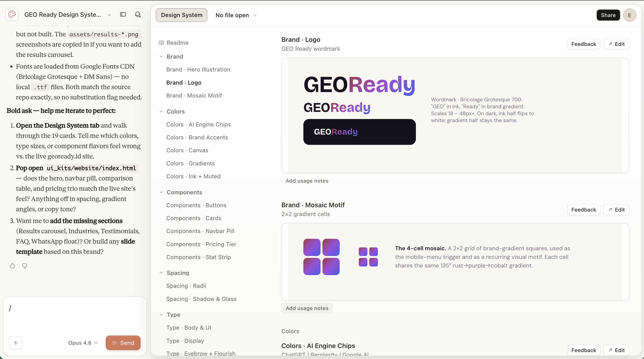Open the user avatar E

pyautogui.click(x=629, y=15)
